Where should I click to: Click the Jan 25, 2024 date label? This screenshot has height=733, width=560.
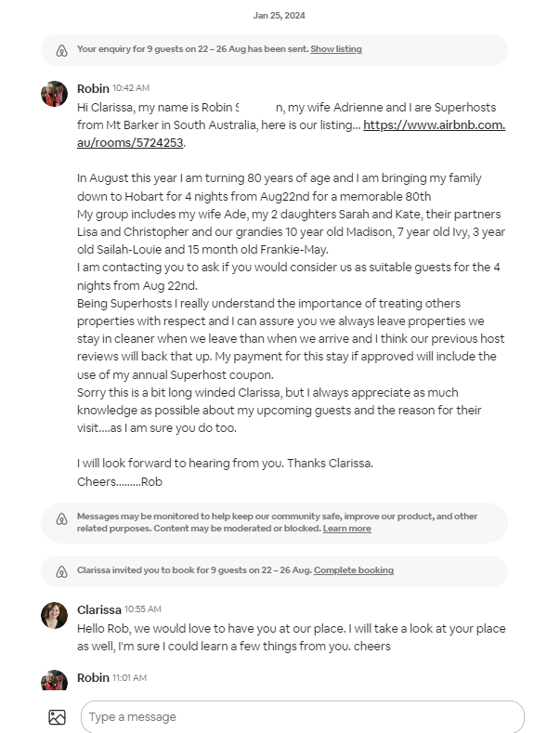pyautogui.click(x=279, y=16)
